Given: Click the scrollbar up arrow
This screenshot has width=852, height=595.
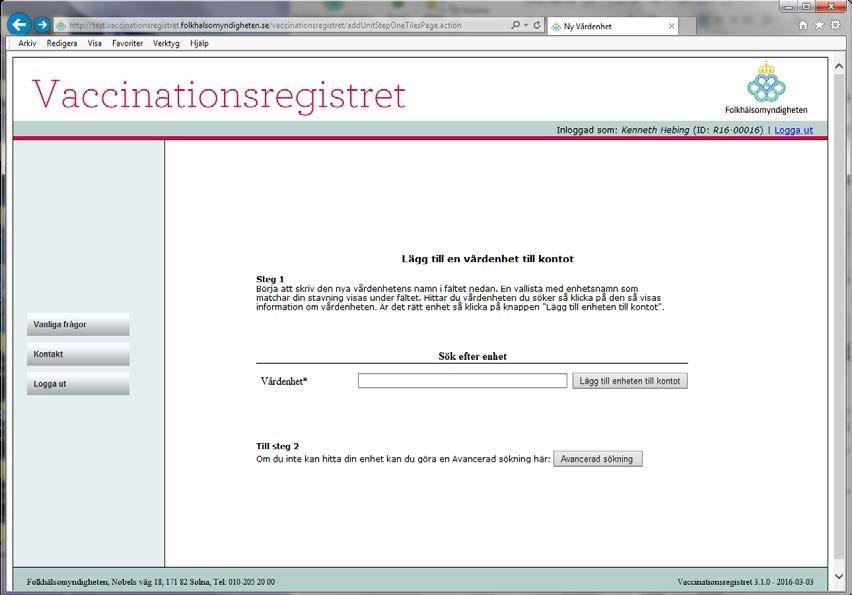Looking at the screenshot, I should (839, 66).
